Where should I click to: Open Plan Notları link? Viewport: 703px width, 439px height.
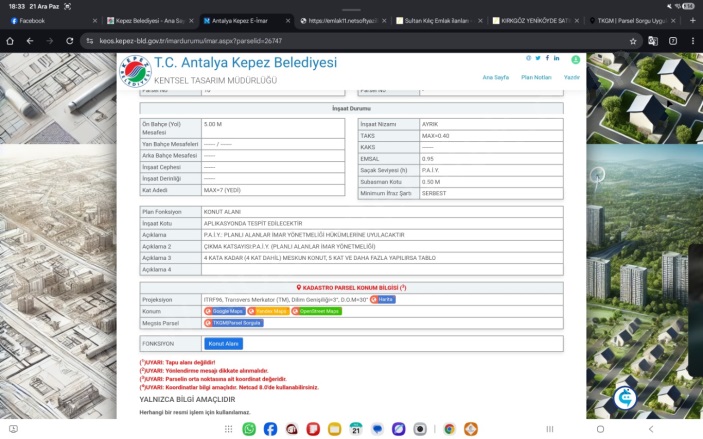click(536, 76)
